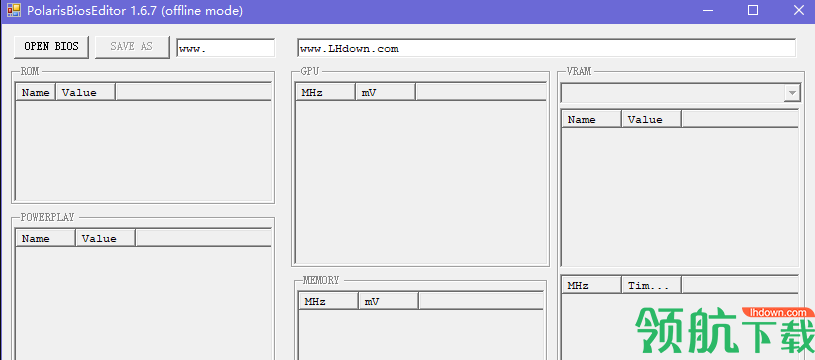Click the Value column header in POWERPLAY

(x=106, y=238)
